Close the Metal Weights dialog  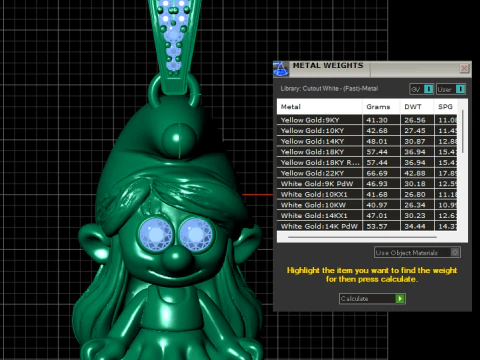click(464, 69)
